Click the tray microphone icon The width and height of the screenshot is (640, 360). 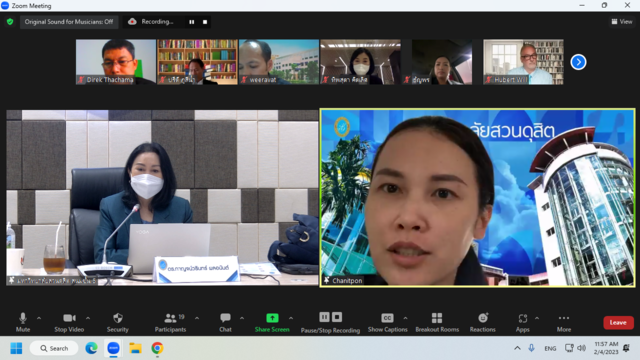pyautogui.click(x=531, y=348)
